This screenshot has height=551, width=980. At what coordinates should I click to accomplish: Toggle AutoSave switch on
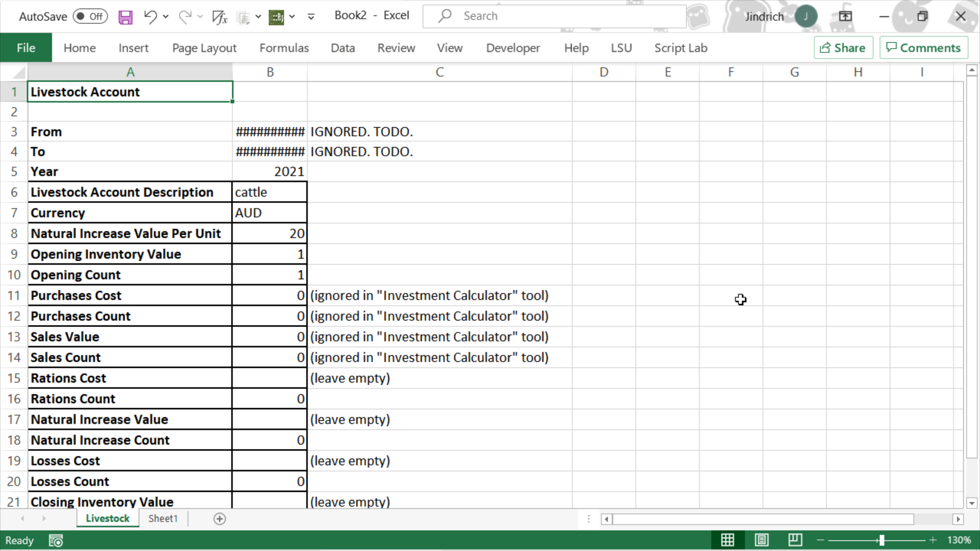(x=90, y=16)
